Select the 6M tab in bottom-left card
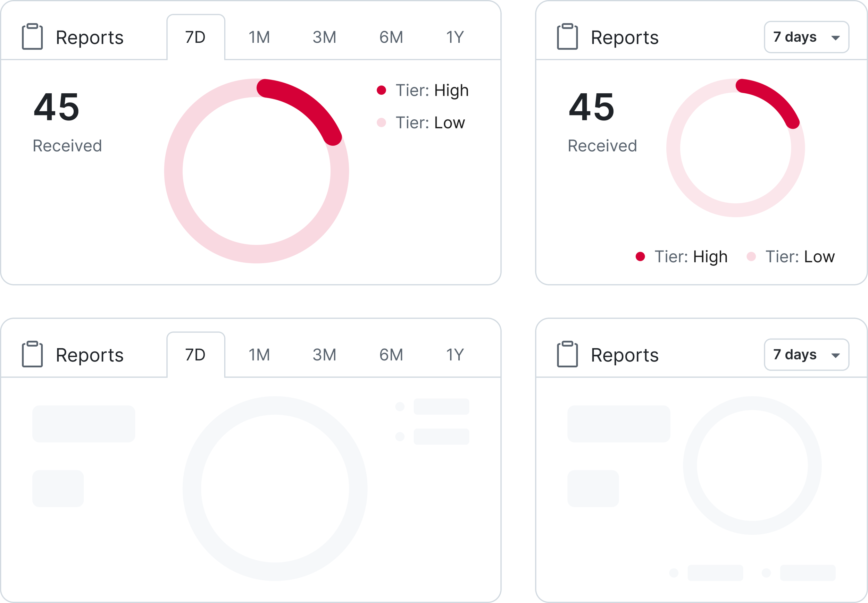The width and height of the screenshot is (868, 603). pyautogui.click(x=391, y=355)
